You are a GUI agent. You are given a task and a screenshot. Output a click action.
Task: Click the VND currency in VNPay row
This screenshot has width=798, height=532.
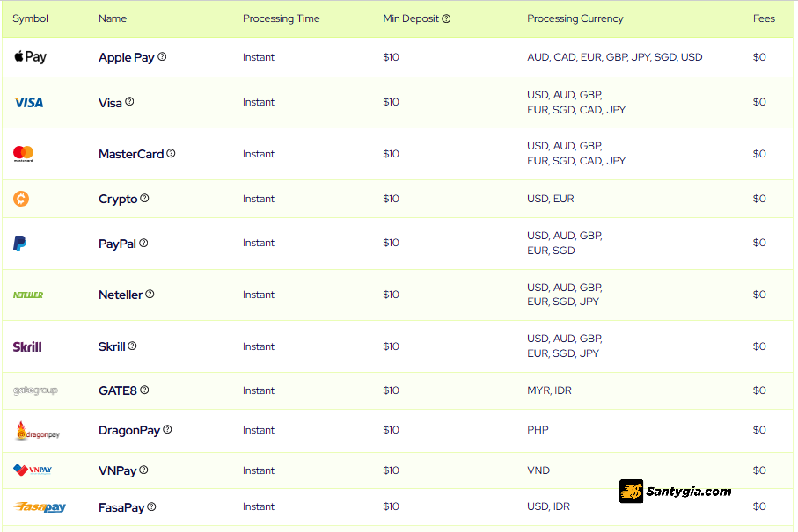[x=538, y=470]
